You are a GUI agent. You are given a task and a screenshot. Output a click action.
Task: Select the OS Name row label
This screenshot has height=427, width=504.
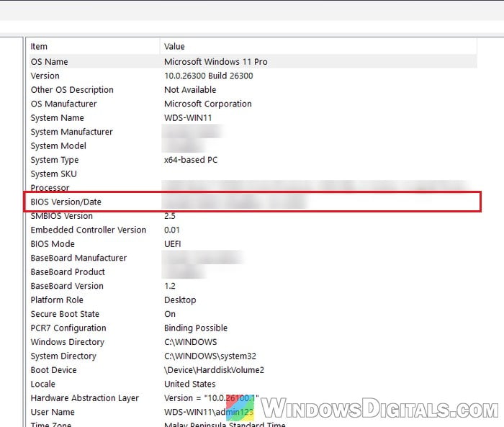(49, 62)
